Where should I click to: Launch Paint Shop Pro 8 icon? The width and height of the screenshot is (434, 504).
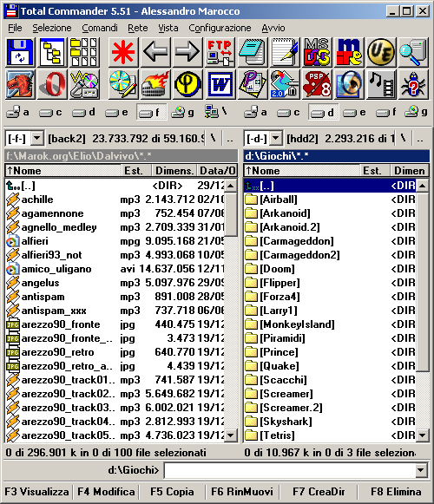point(317,84)
